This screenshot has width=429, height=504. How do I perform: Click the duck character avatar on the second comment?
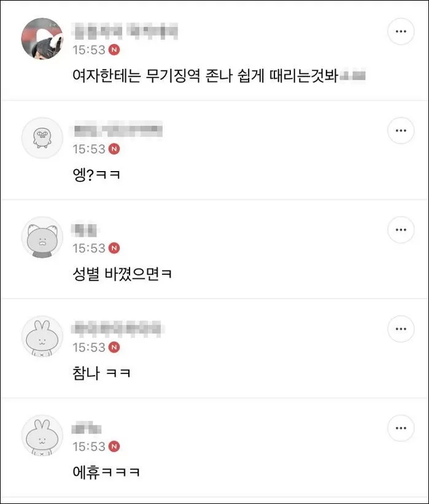tap(42, 138)
